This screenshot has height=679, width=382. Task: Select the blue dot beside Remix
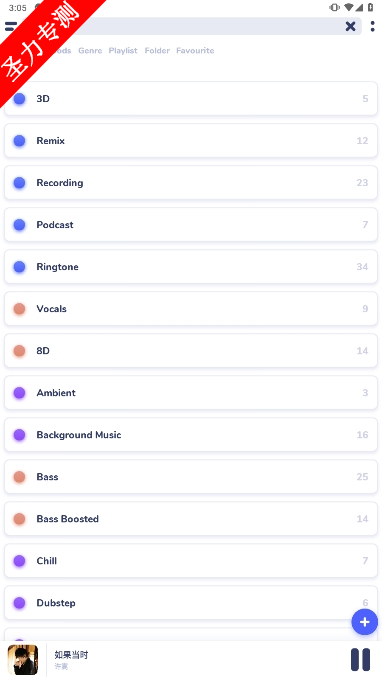19,140
